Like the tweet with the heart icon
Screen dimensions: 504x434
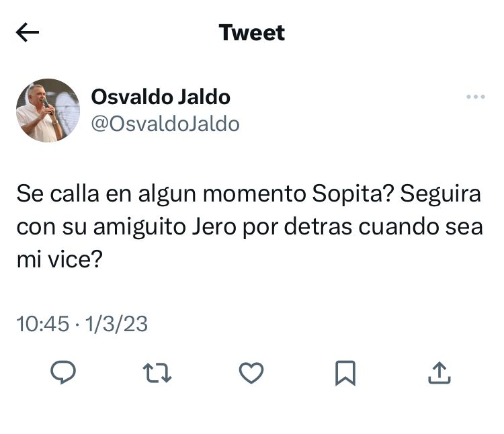click(x=251, y=372)
